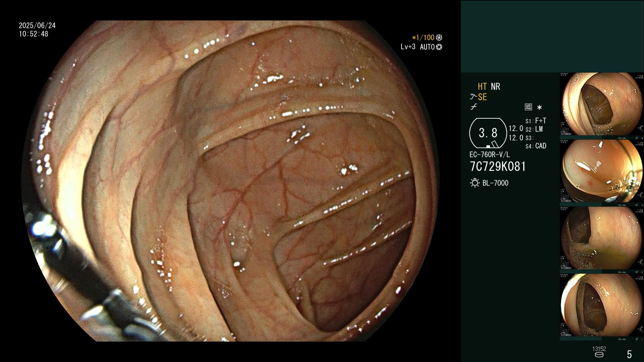Click the main live endoscope image

[230, 181]
